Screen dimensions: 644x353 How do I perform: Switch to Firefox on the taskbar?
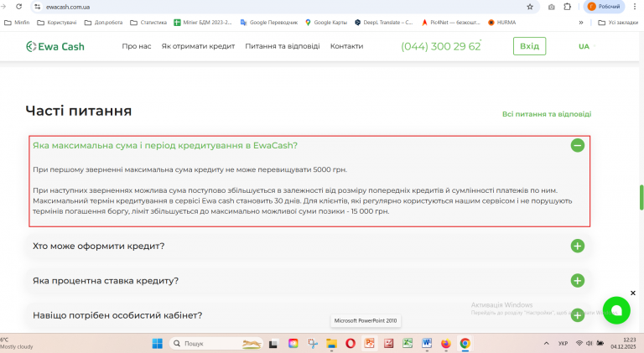tap(445, 344)
